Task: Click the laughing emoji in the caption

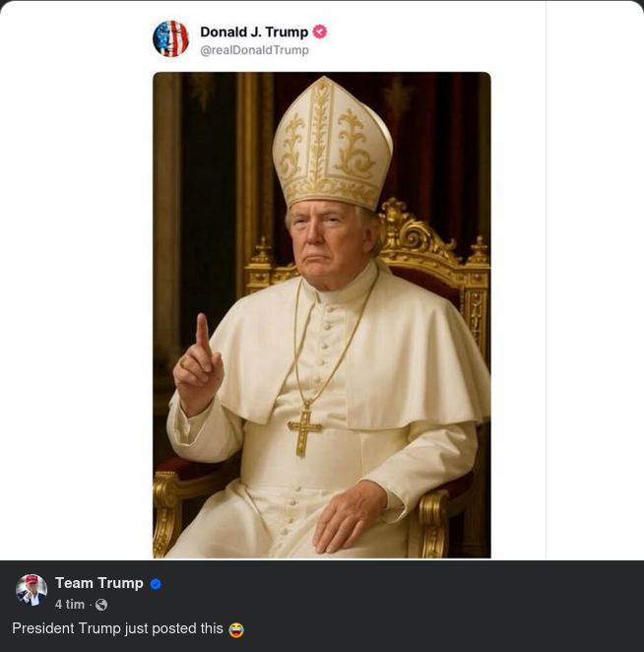Action: 235,629
